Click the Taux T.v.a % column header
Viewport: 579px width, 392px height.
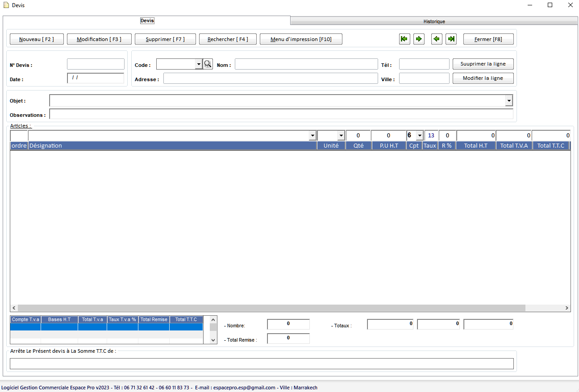(x=122, y=319)
